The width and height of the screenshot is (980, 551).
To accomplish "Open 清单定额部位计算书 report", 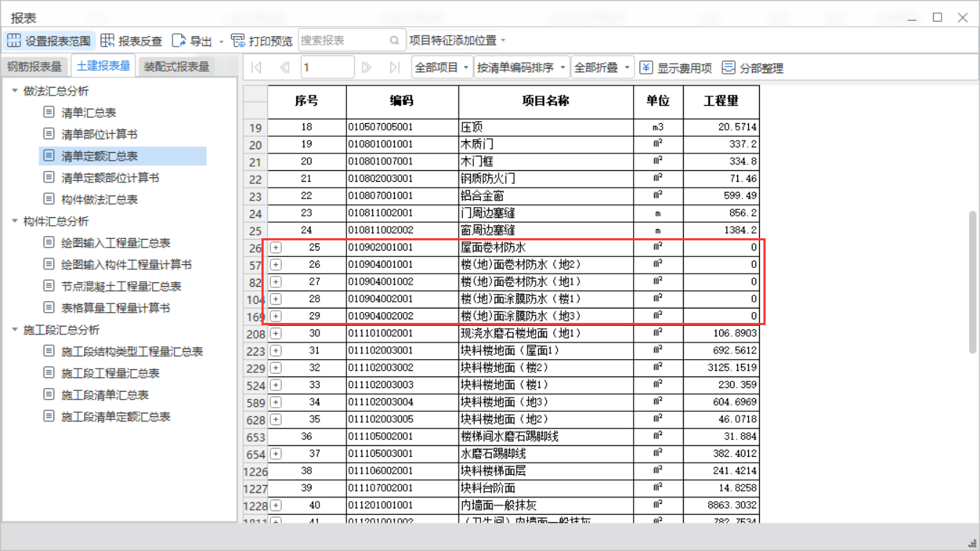I will pyautogui.click(x=110, y=177).
